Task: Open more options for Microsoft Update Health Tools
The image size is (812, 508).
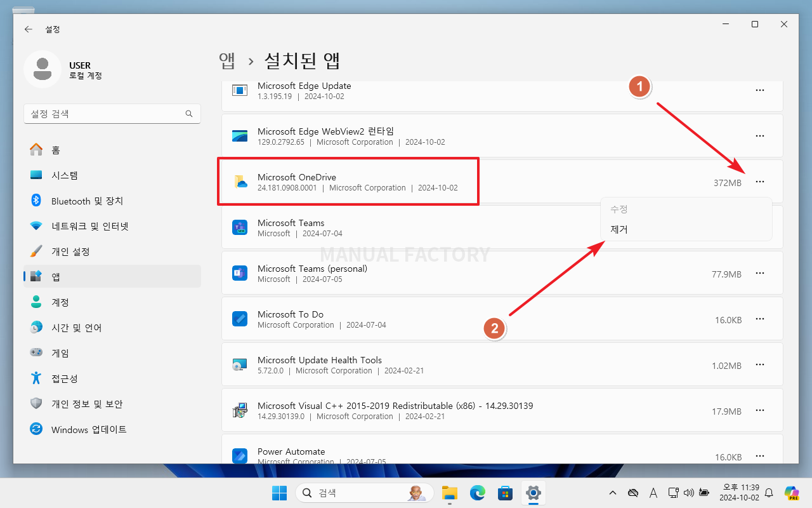Action: click(760, 365)
